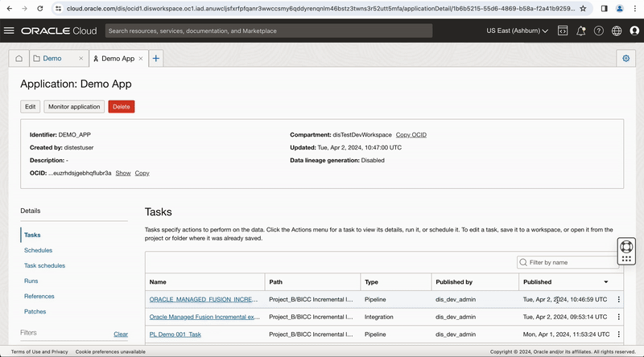The image size is (644, 357).
Task: Open the Chrome profile avatar
Action: (620, 8)
